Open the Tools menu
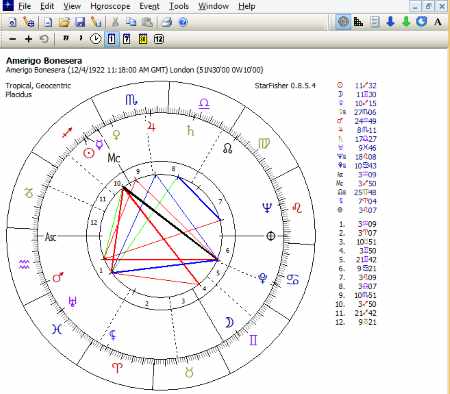The width and height of the screenshot is (450, 394). tap(179, 6)
